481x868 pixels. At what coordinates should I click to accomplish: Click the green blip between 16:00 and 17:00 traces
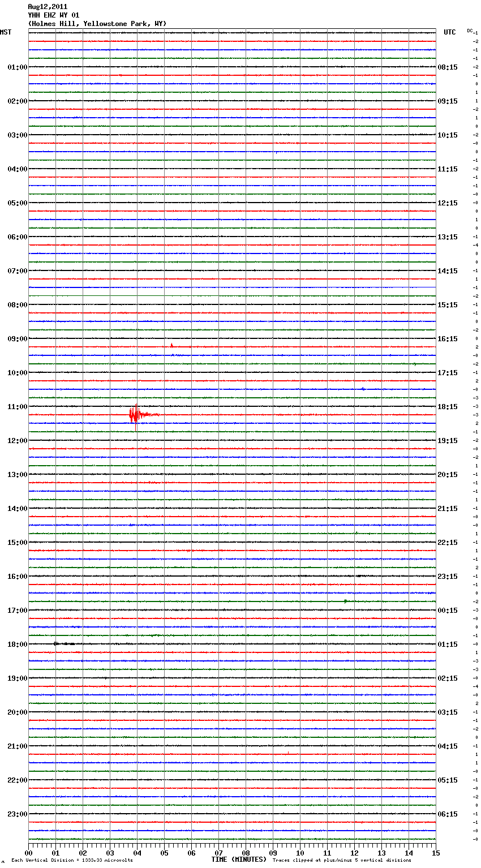(346, 601)
